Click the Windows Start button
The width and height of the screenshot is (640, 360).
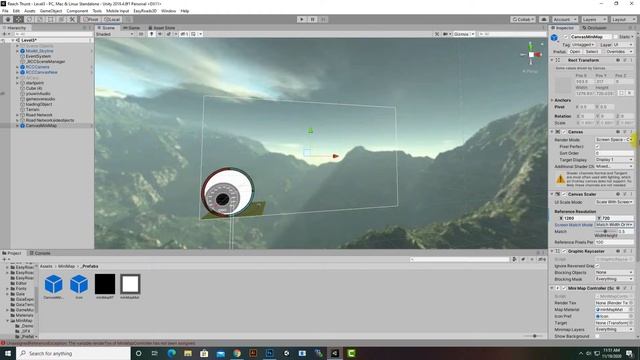pyautogui.click(x=8, y=353)
